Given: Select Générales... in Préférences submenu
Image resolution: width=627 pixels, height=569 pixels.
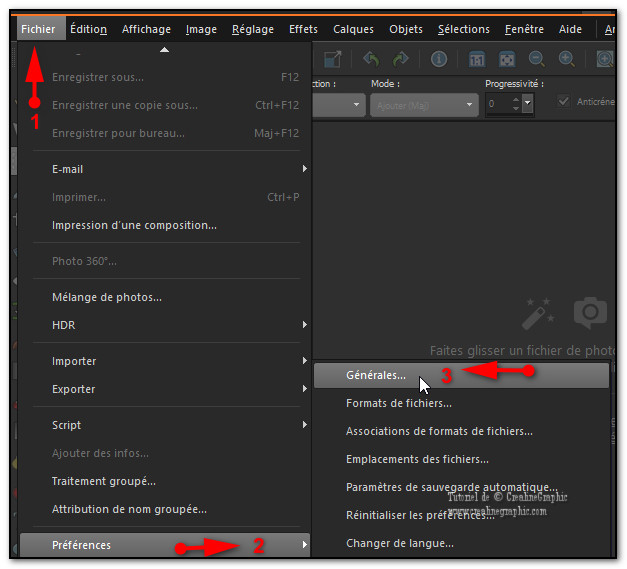Looking at the screenshot, I should pyautogui.click(x=376, y=376).
